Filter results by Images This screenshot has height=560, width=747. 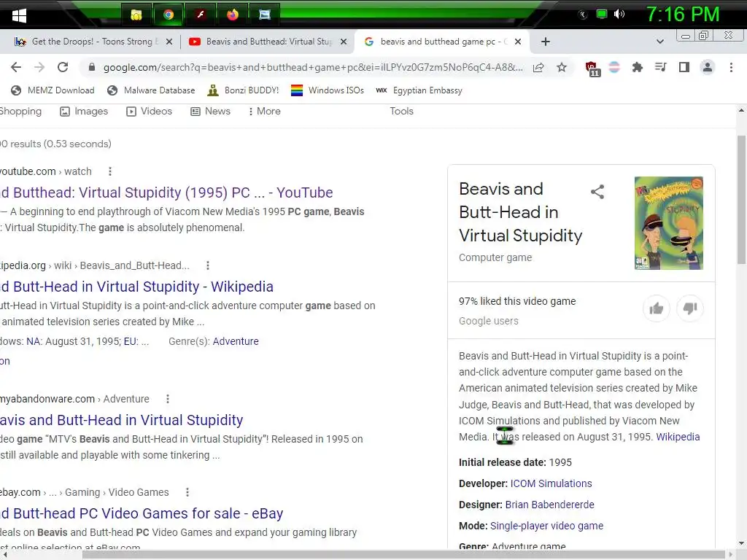(x=84, y=111)
